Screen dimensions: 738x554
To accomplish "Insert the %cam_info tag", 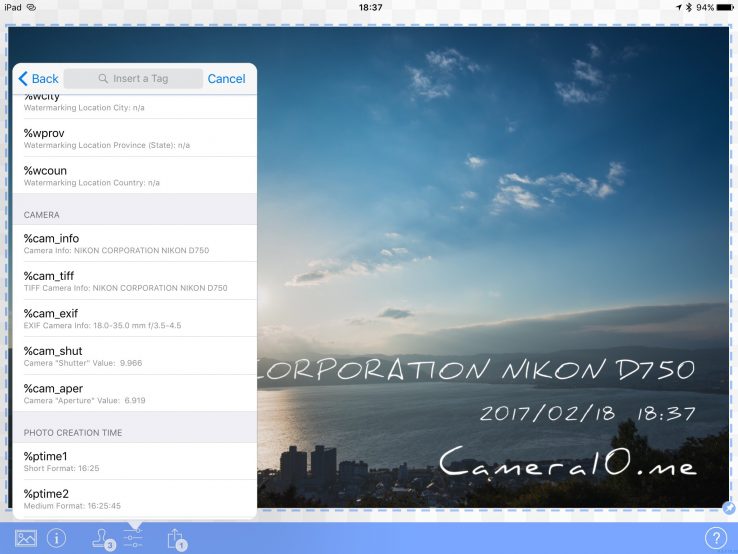I will click(135, 243).
